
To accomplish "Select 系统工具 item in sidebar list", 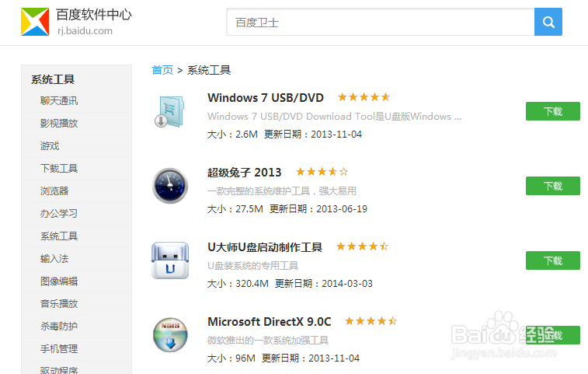I will click(59, 236).
